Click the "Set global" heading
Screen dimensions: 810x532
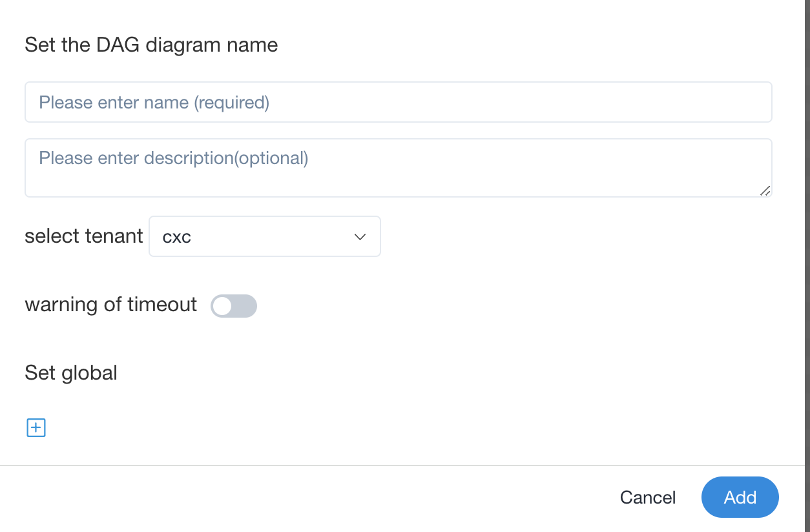click(x=71, y=373)
